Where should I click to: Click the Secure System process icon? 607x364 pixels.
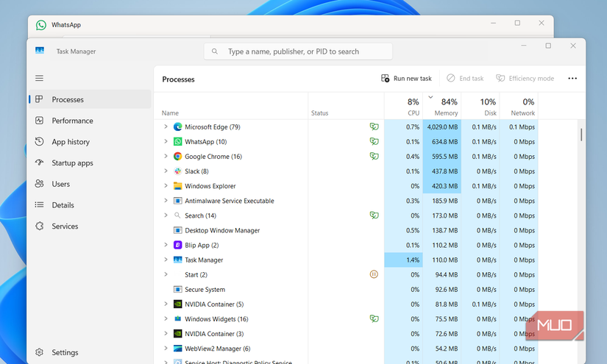pos(178,289)
